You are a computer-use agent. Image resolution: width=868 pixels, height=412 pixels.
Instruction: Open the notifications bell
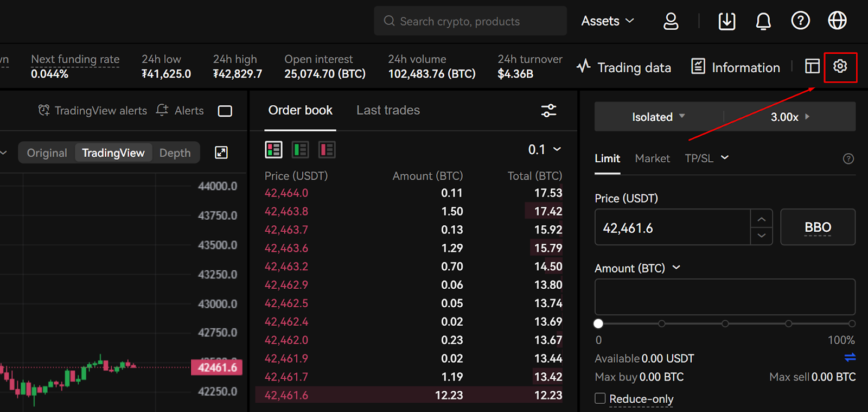[763, 21]
